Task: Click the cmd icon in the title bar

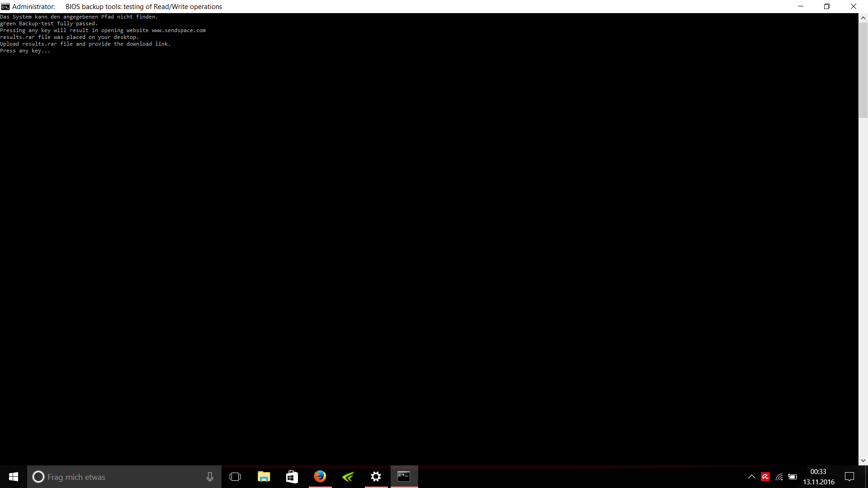Action: [x=5, y=6]
